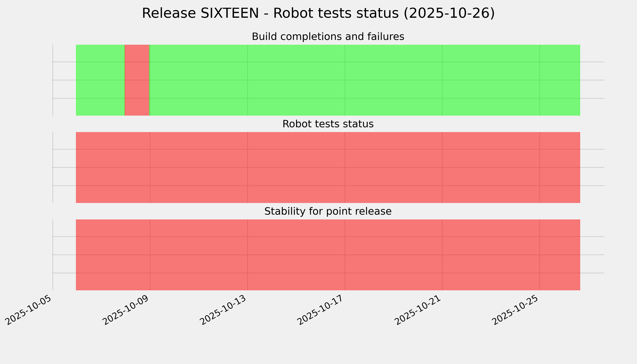Select the "Build completions and failures" subplot heading
The height and width of the screenshot is (364, 637).
coord(328,37)
